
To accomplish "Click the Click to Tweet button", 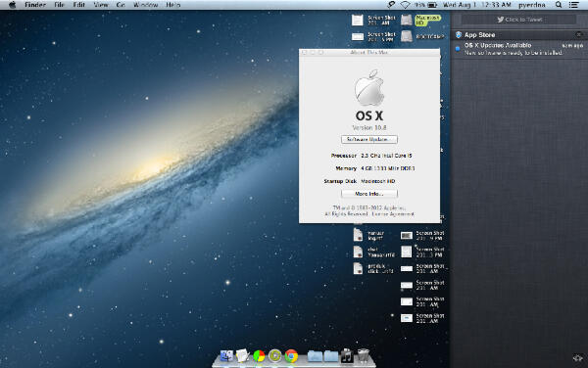I will pyautogui.click(x=519, y=20).
